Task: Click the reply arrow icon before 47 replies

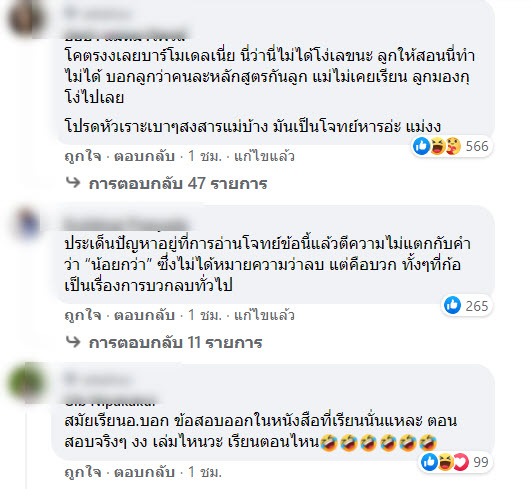Action: coord(73,183)
